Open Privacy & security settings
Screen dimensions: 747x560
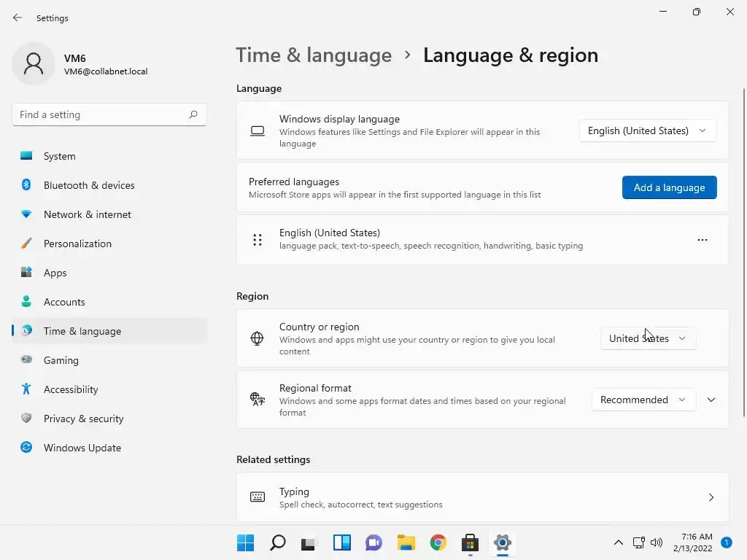109,418
